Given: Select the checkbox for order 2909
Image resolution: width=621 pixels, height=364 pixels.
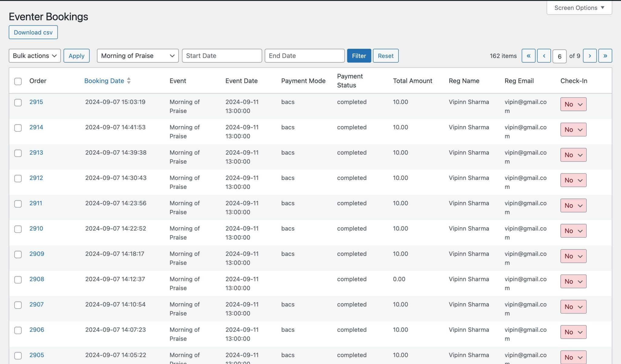Looking at the screenshot, I should pos(18,254).
